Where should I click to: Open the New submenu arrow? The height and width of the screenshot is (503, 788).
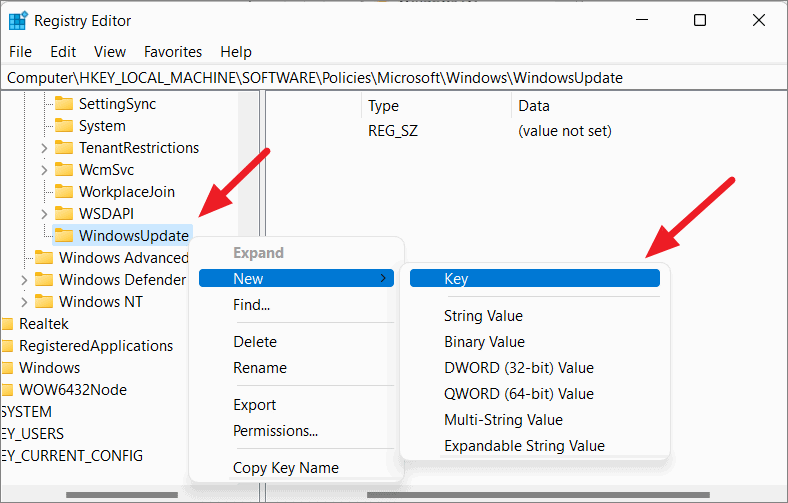(383, 278)
